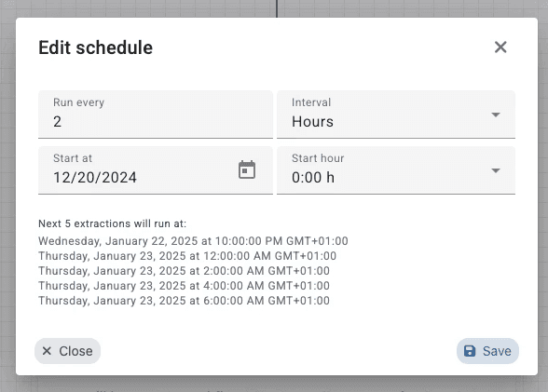Expand the Interval dropdown arrow
This screenshot has height=392, width=548.
pos(496,115)
